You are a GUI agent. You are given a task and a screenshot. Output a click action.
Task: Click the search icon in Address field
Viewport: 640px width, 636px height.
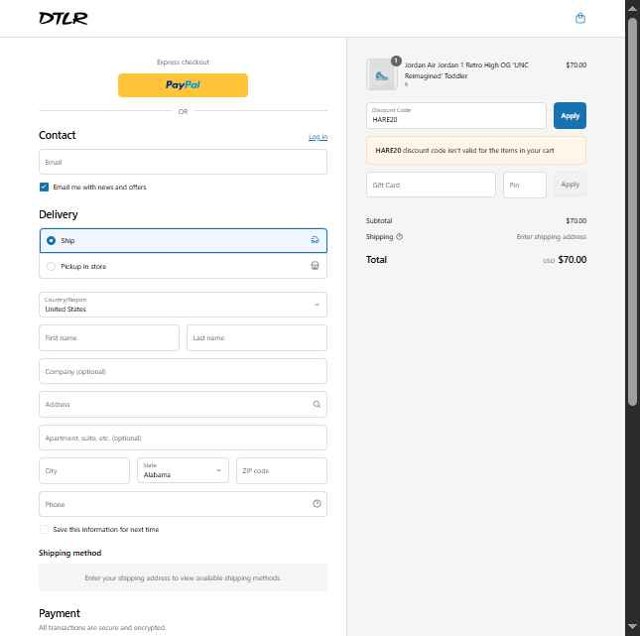point(316,404)
